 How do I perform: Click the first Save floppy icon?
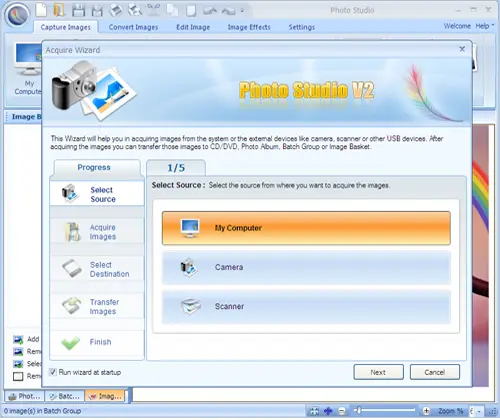pos(79,10)
